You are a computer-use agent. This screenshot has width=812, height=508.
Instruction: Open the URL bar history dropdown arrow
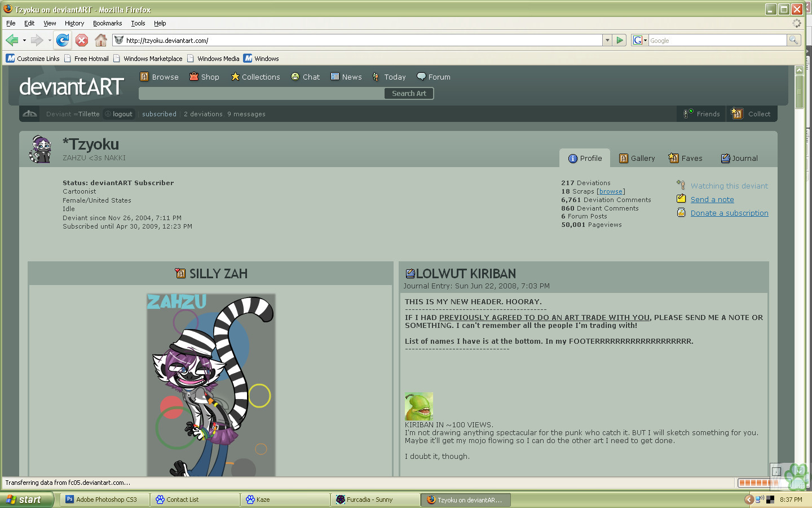(x=607, y=40)
